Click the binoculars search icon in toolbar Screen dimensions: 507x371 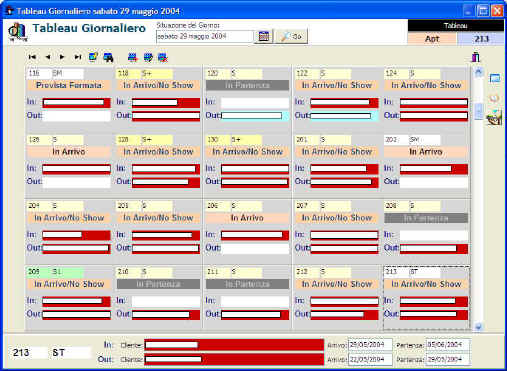108,57
